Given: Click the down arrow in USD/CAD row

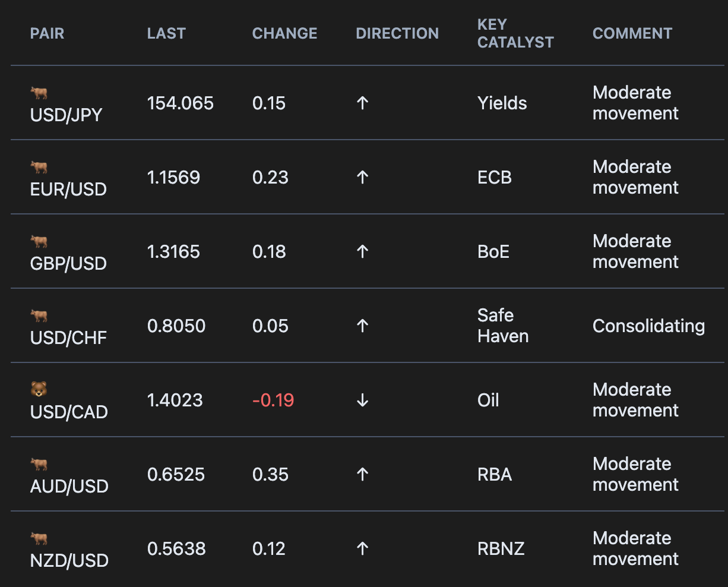Looking at the screenshot, I should coord(363,400).
